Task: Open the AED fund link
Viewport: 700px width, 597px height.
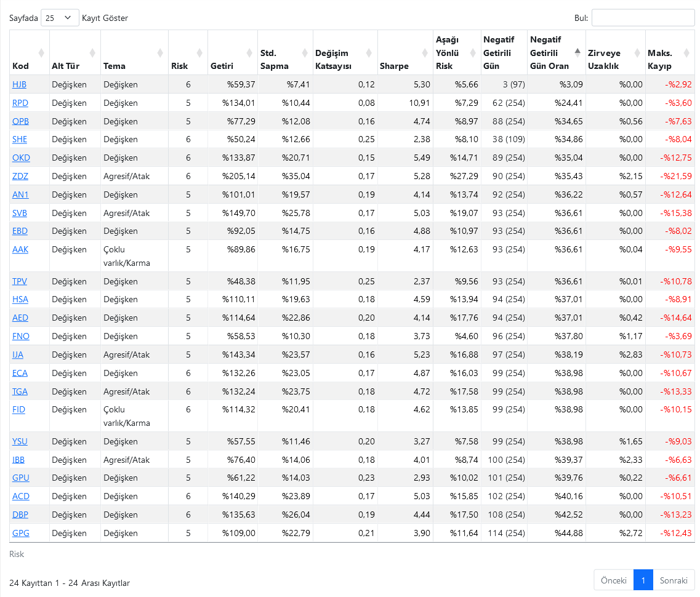Action: click(x=20, y=318)
